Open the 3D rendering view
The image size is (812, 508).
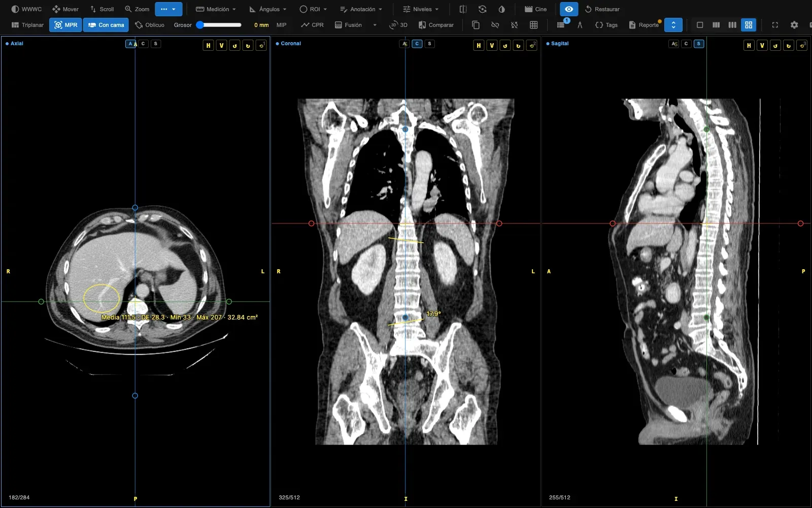(398, 25)
